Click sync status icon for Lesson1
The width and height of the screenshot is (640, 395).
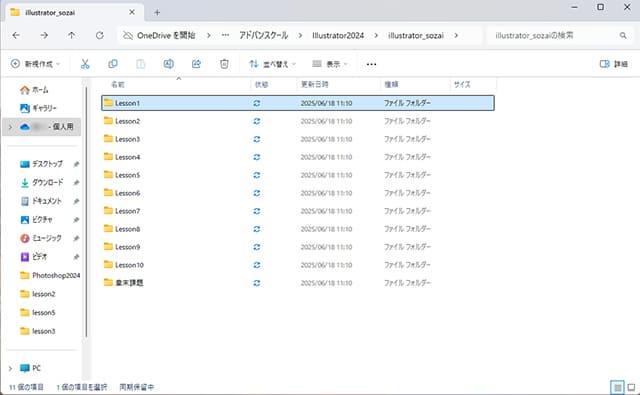coord(257,103)
